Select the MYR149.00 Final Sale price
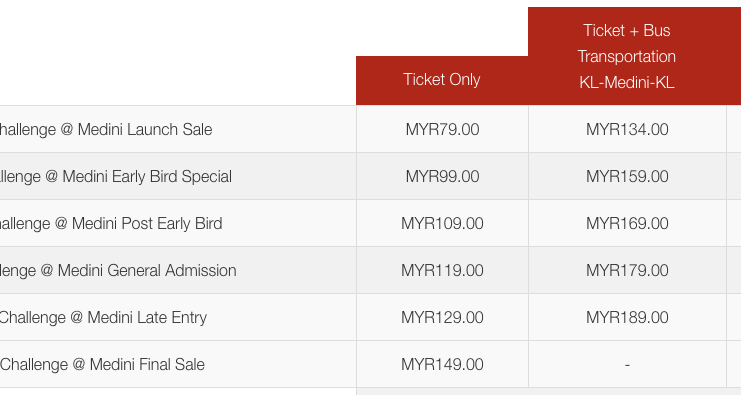Screen dimensions: 741x395 pyautogui.click(x=442, y=364)
